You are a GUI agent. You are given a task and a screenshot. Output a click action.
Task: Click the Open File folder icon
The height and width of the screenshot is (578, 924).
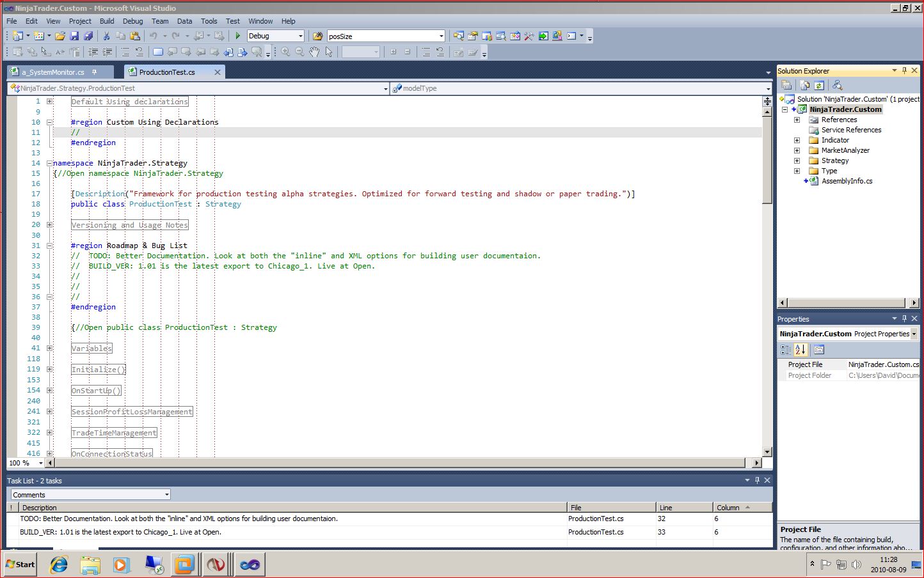click(60, 36)
